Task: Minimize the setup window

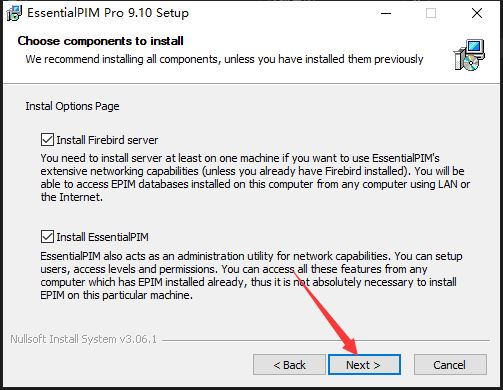Action: pyautogui.click(x=386, y=13)
